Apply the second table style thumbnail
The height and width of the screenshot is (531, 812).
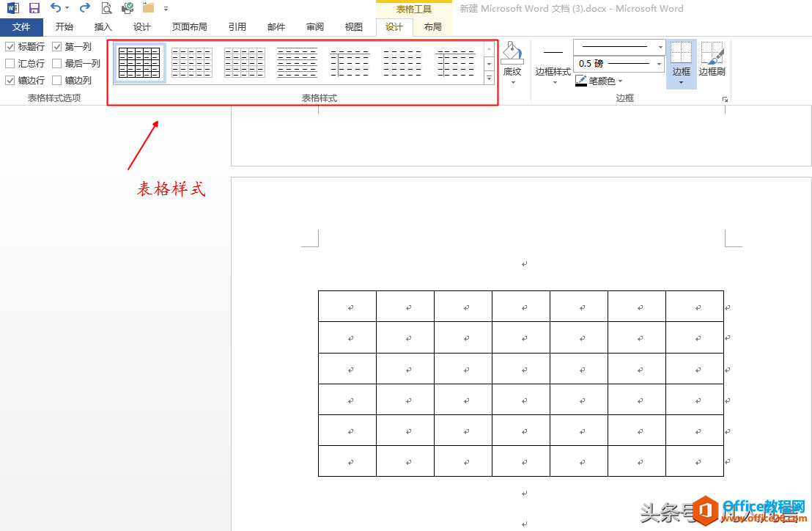point(192,62)
